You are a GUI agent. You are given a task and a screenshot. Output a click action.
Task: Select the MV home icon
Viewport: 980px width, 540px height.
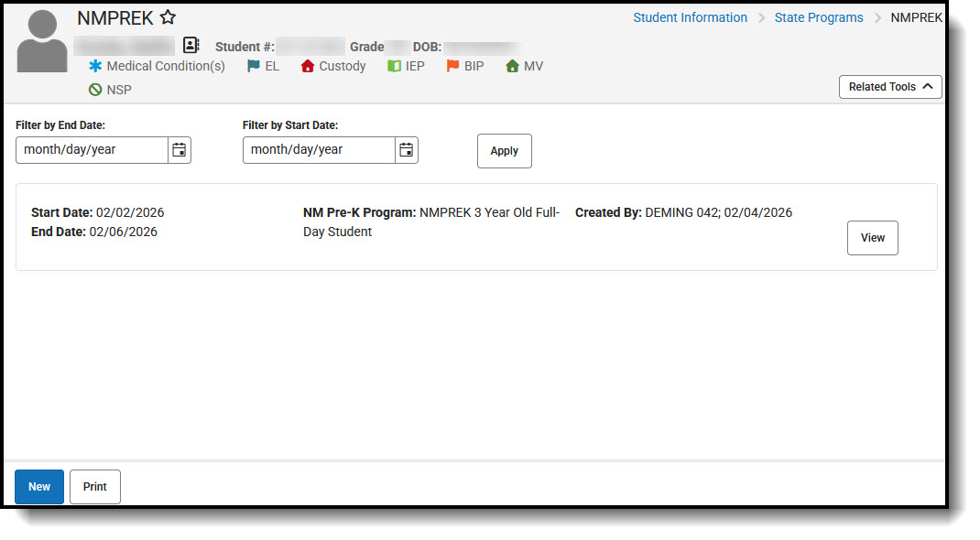pyautogui.click(x=511, y=66)
